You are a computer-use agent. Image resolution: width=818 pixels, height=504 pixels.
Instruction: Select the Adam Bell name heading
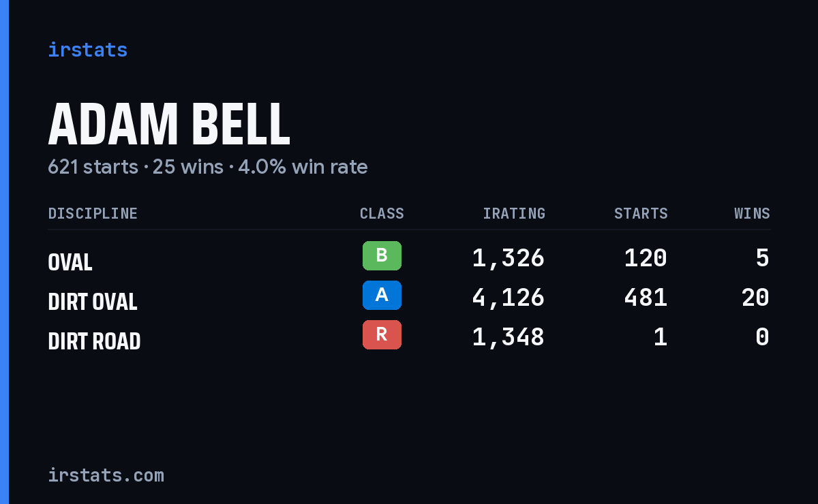coord(169,124)
